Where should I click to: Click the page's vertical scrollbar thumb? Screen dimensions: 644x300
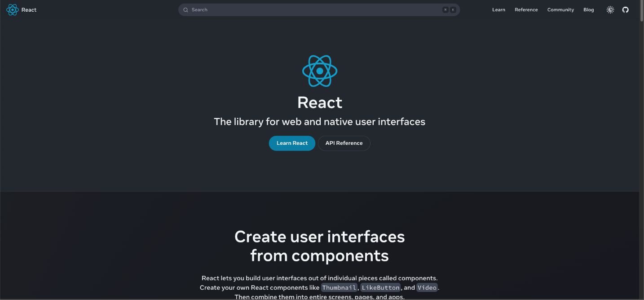click(x=641, y=11)
